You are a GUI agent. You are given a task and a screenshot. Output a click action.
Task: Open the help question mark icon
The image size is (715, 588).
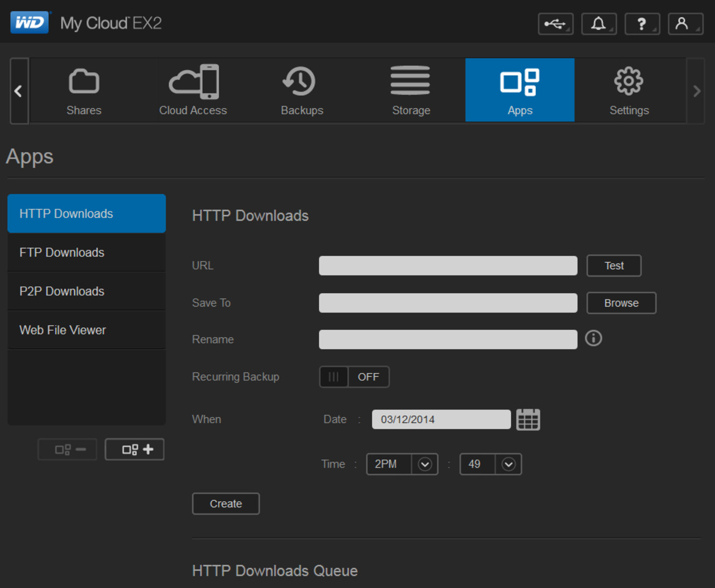[642, 24]
